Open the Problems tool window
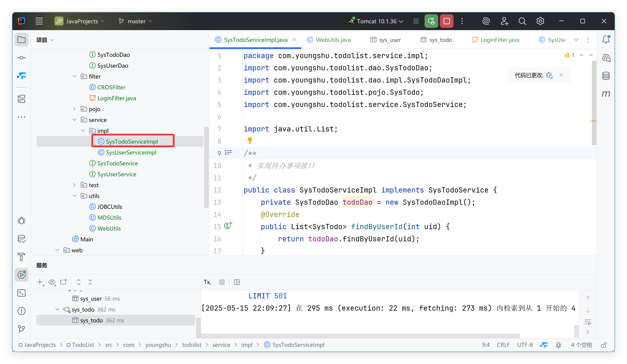 pyautogui.click(x=21, y=311)
